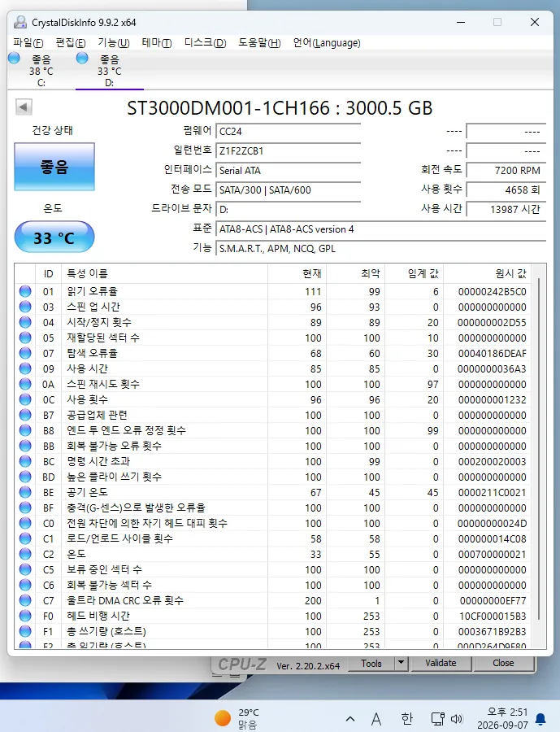Click the status icon for 탐색 오류율 row

point(25,353)
